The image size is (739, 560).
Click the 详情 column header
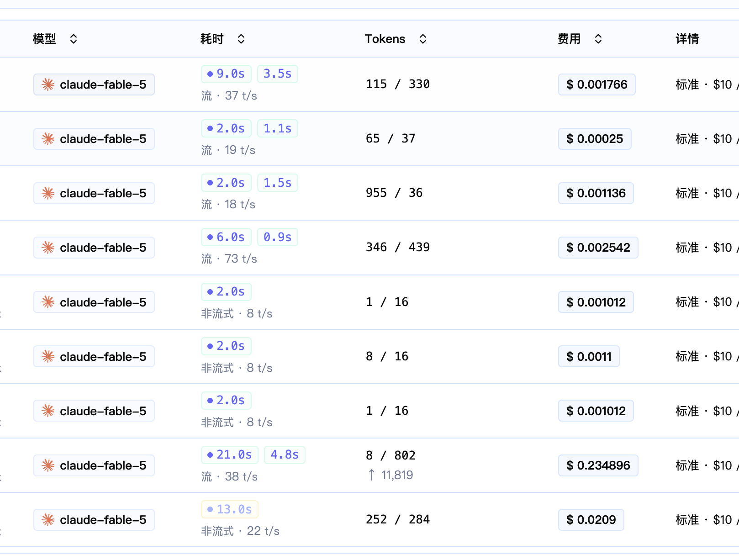pyautogui.click(x=687, y=39)
